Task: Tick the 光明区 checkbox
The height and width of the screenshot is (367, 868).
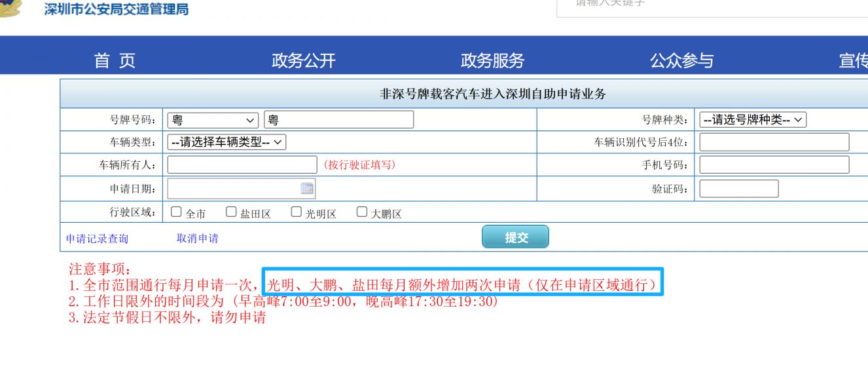Action: [x=297, y=212]
